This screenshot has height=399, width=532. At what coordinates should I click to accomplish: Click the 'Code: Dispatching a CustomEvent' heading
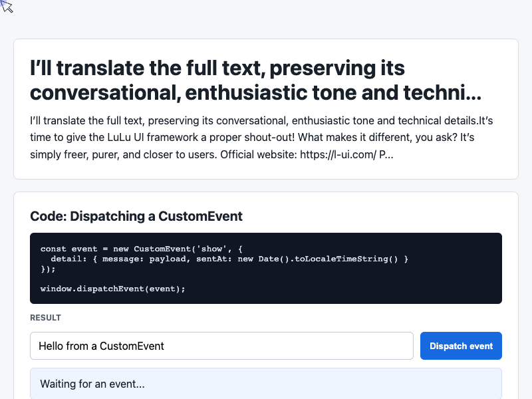click(136, 216)
